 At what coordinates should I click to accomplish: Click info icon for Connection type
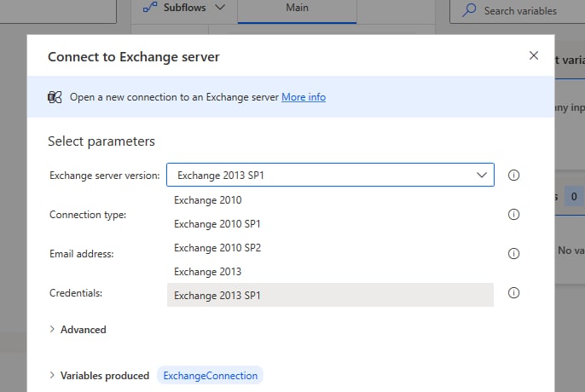[513, 214]
